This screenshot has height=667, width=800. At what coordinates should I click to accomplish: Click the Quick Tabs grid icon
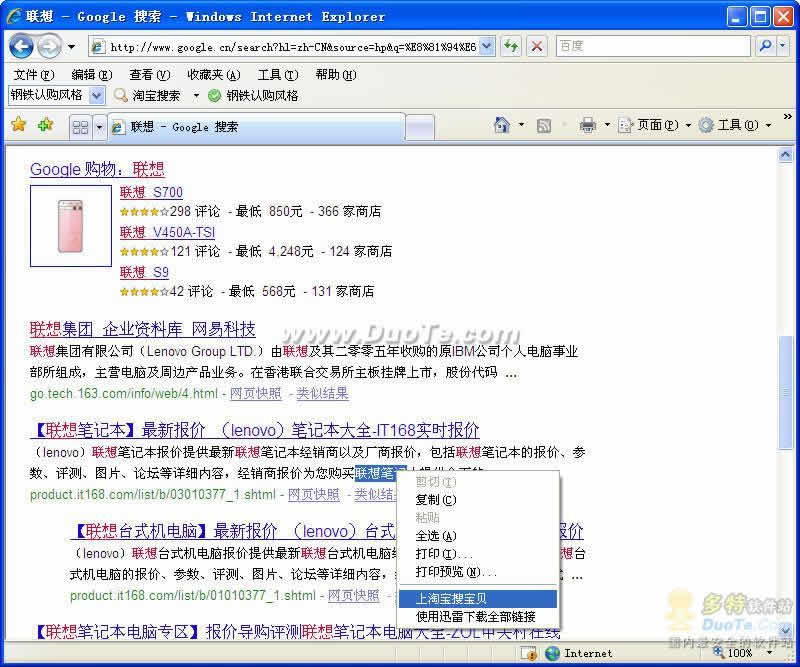pyautogui.click(x=81, y=127)
